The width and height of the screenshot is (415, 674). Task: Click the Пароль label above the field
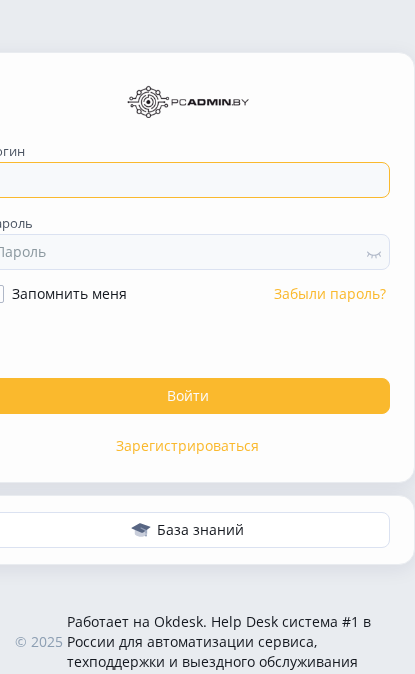[16, 224]
